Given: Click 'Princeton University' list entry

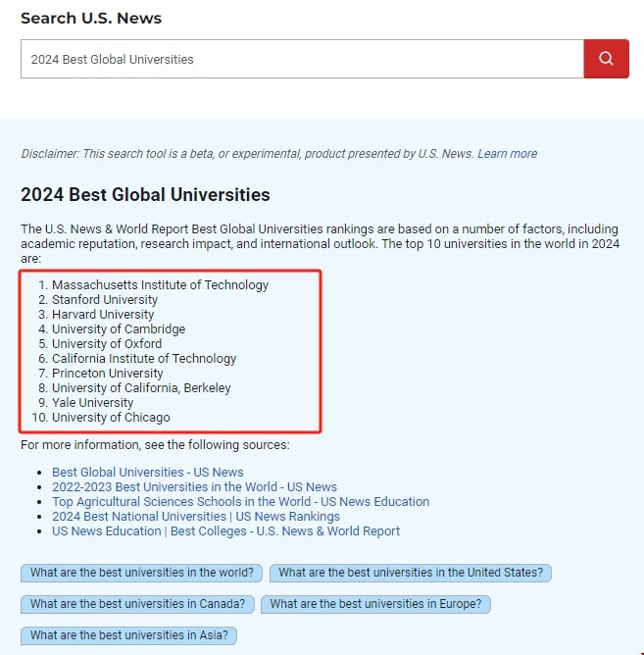Looking at the screenshot, I should pyautogui.click(x=108, y=373).
